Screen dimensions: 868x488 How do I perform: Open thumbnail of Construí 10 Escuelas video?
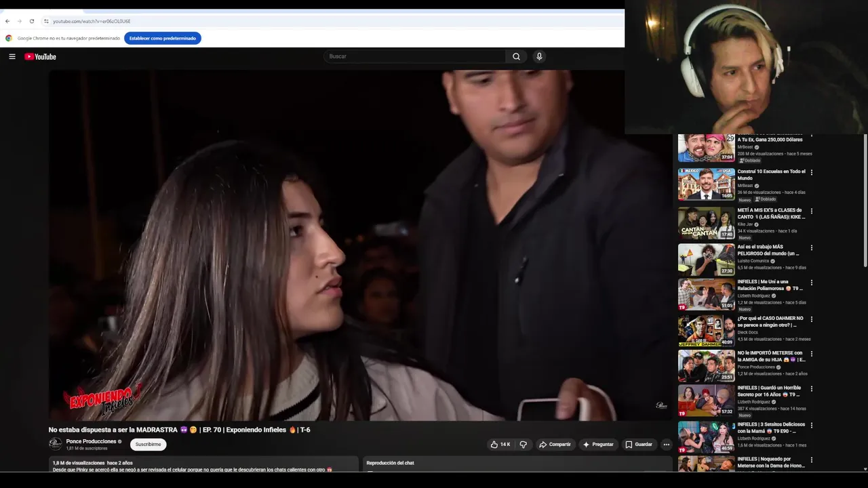tap(706, 184)
